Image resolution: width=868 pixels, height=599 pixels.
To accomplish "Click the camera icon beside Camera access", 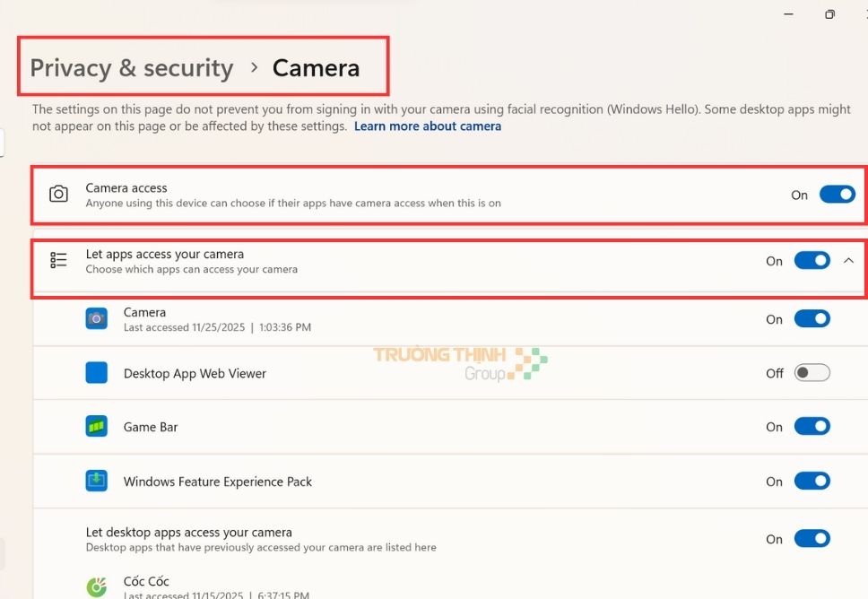I will point(58,195).
